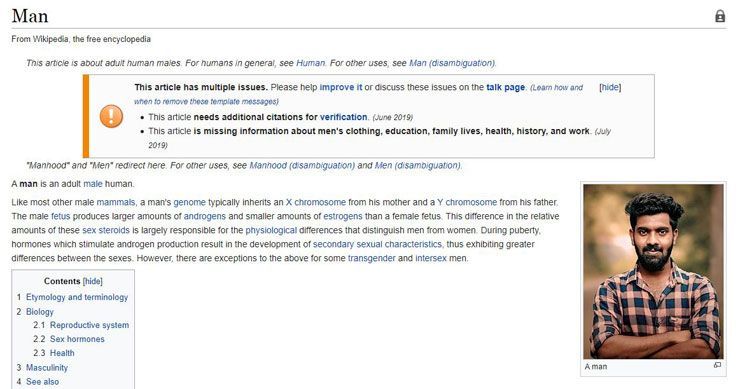Jump to the See also section

tap(42, 381)
